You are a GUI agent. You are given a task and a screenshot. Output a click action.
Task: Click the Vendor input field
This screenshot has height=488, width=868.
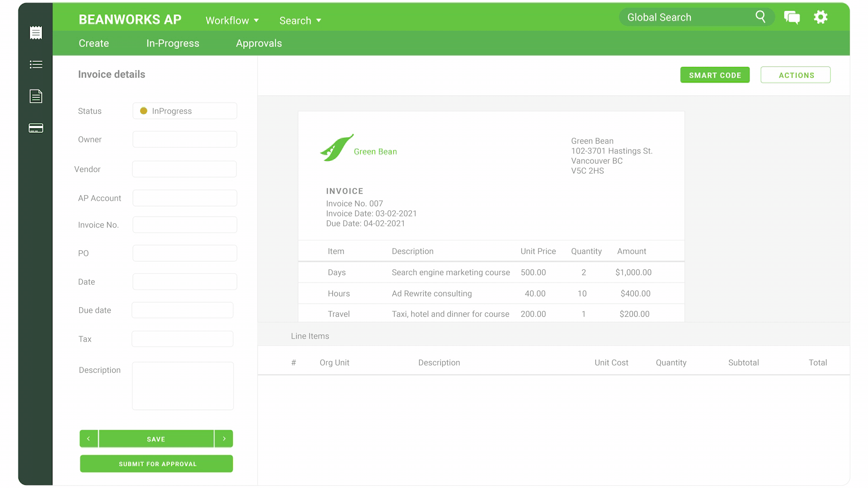click(184, 169)
